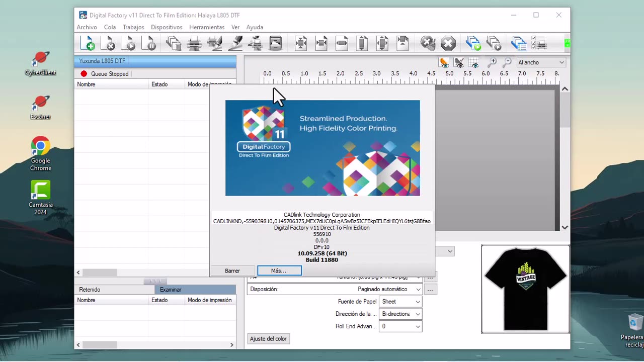Switch to the Examinar tab
This screenshot has height=362, width=644.
point(195,290)
